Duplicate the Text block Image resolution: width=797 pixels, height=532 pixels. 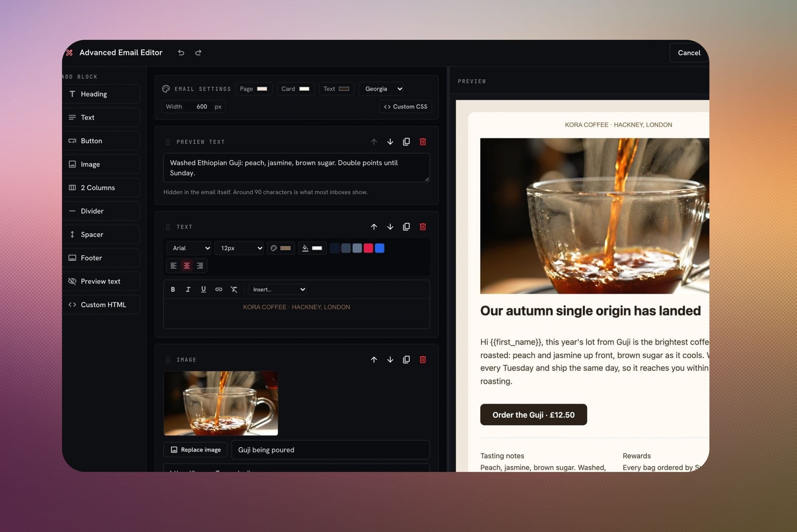[x=406, y=226]
